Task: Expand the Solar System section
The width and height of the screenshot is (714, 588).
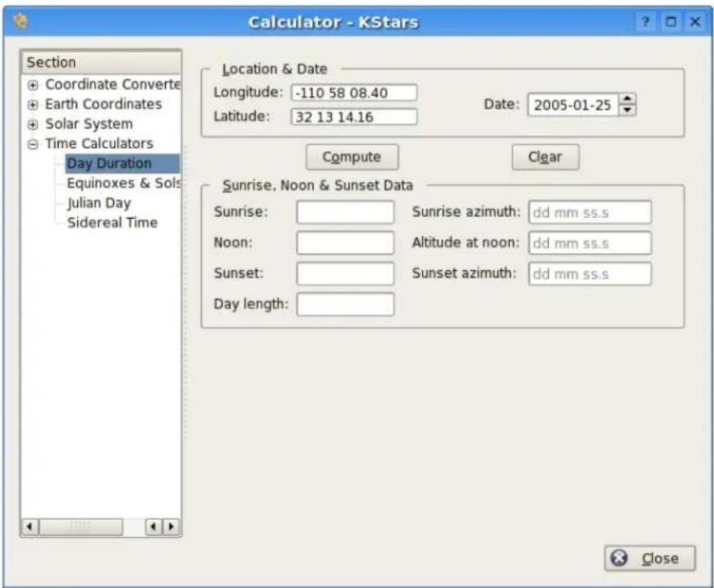Action: point(33,124)
